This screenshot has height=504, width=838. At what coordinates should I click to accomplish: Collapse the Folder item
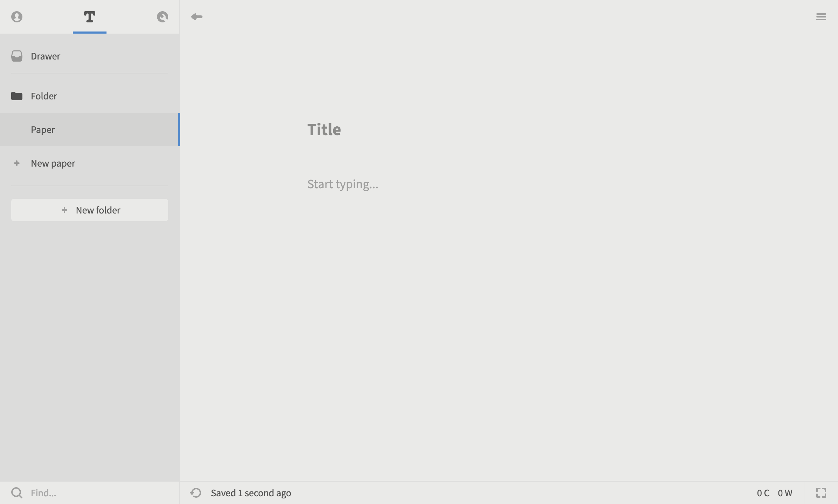(x=44, y=96)
